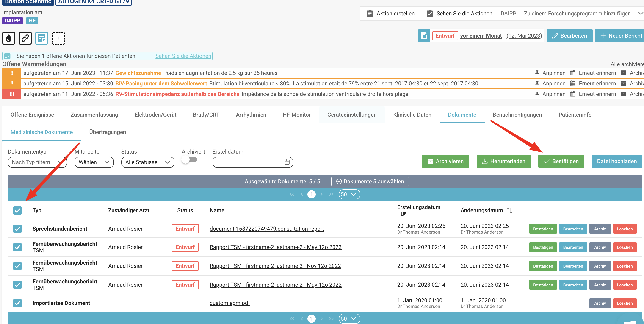Toggle the select-all documents header checkbox
This screenshot has width=644, height=324.
(x=17, y=210)
